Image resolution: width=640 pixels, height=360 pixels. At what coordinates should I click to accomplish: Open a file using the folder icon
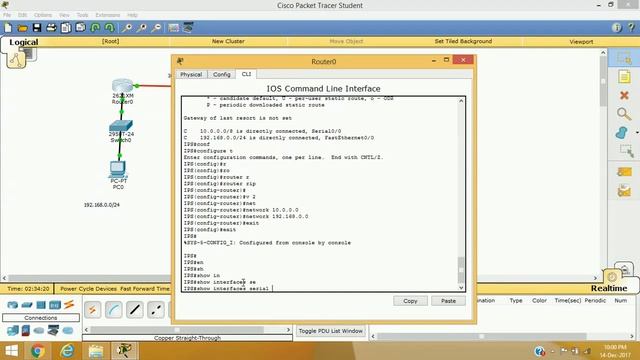pyautogui.click(x=22, y=28)
